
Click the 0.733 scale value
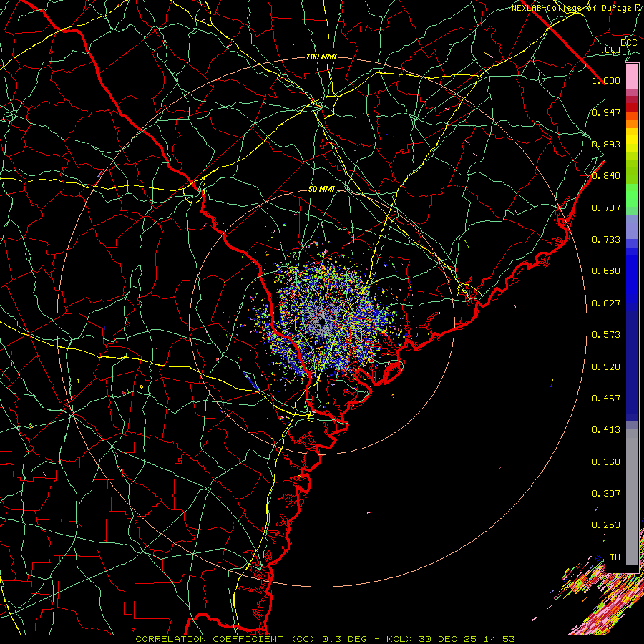click(606, 240)
